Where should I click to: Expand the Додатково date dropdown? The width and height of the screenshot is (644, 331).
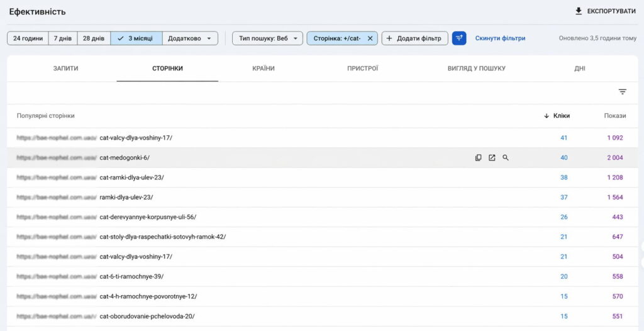click(x=190, y=38)
